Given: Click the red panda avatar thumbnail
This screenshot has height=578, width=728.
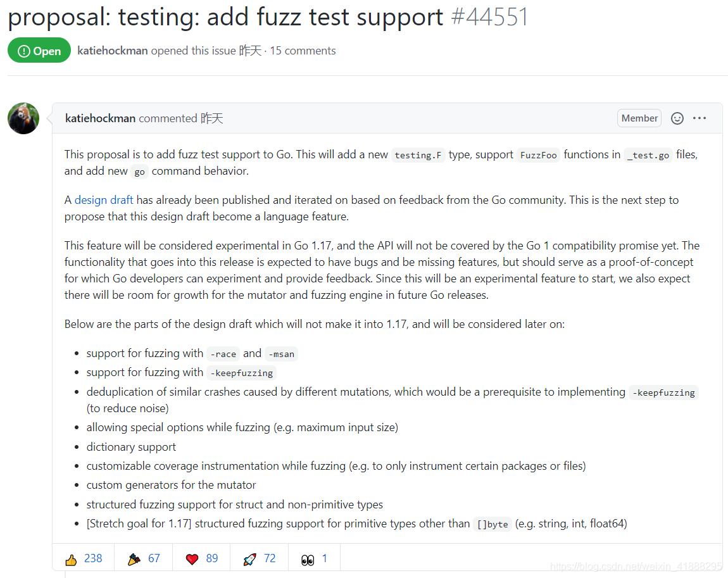Looking at the screenshot, I should click(x=23, y=118).
